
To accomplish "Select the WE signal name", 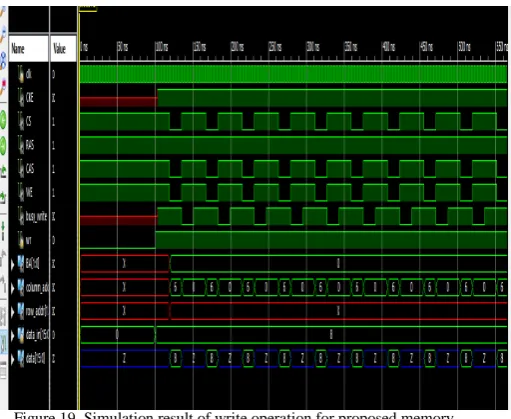I will tap(29, 193).
